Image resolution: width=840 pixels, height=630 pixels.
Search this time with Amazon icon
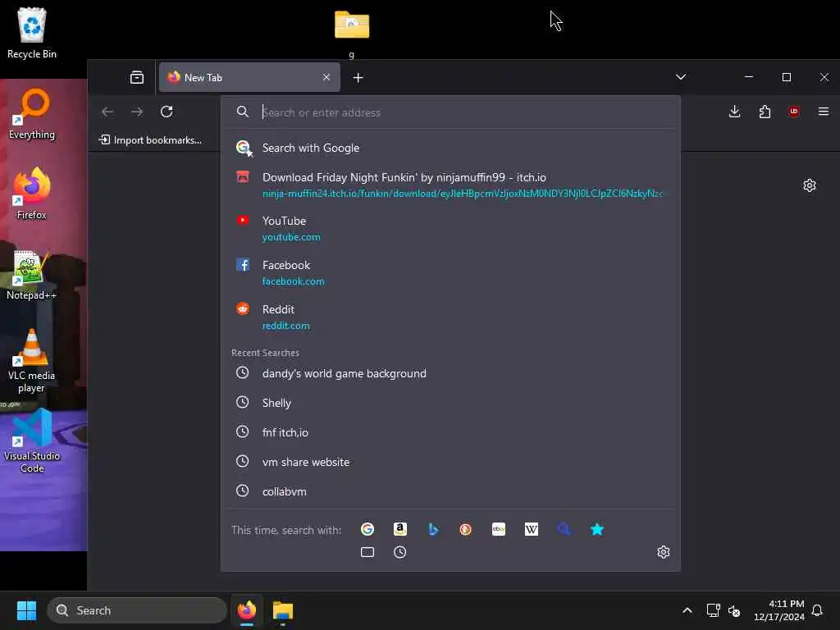pyautogui.click(x=399, y=529)
